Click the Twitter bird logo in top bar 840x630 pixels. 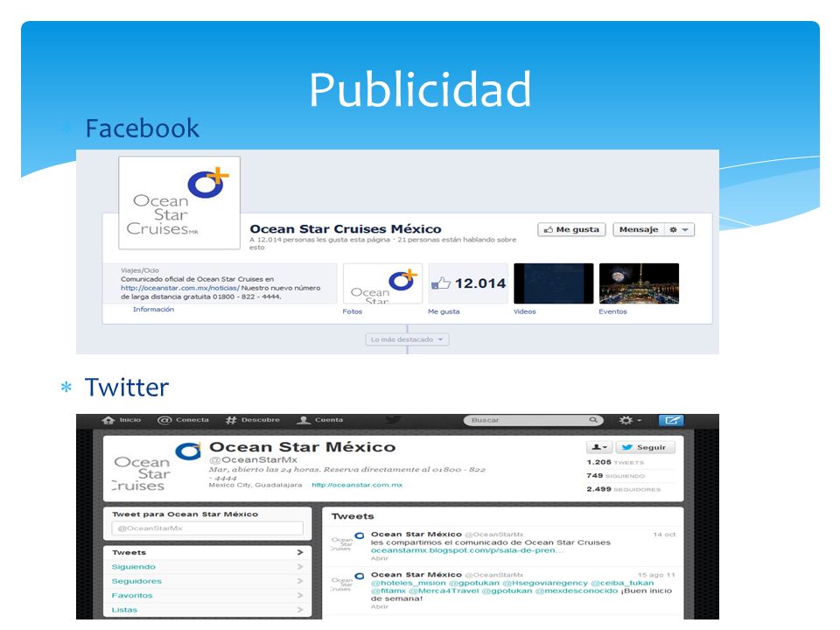click(x=394, y=420)
